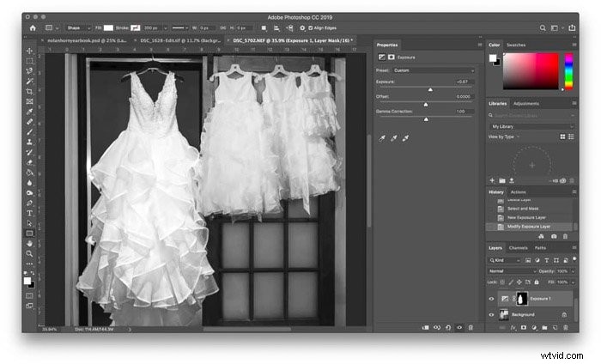The height and width of the screenshot is (364, 601).
Task: Adjust the Gamma Correction slider handle
Action: click(426, 119)
